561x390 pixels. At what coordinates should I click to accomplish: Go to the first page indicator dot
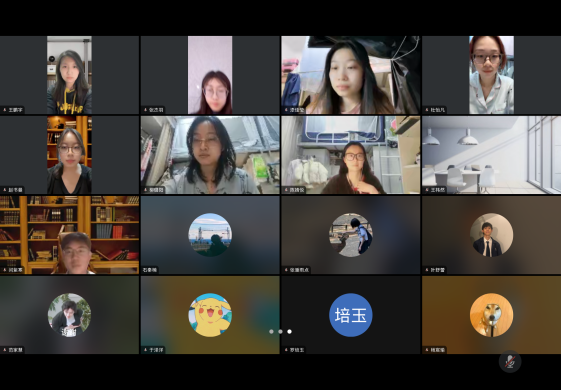pos(271,332)
